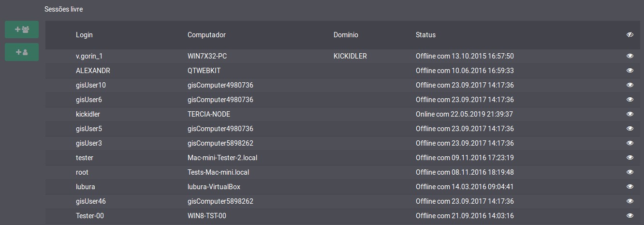Click the KICKIDLER domain cell
Image resolution: width=644 pixels, height=225 pixels.
point(350,56)
